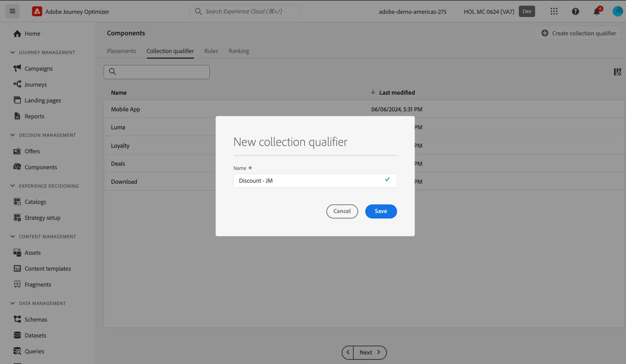Screen dimensions: 626x364
Task: Open the user profile avatar
Action: click(618, 11)
